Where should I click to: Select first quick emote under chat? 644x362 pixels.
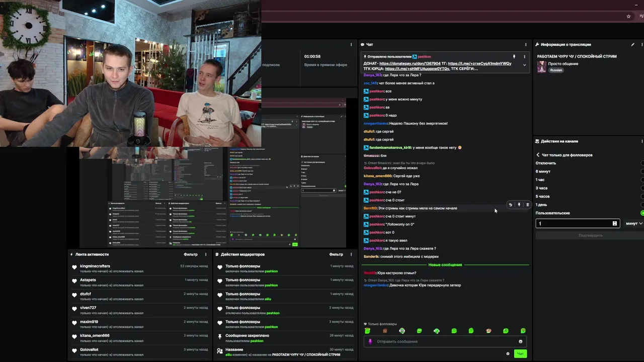tap(367, 331)
